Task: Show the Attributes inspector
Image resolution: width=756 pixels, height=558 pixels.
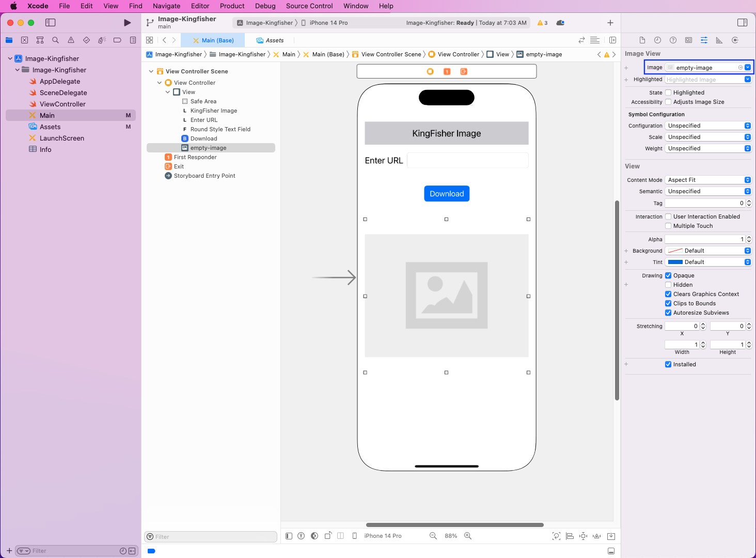Action: pos(704,40)
